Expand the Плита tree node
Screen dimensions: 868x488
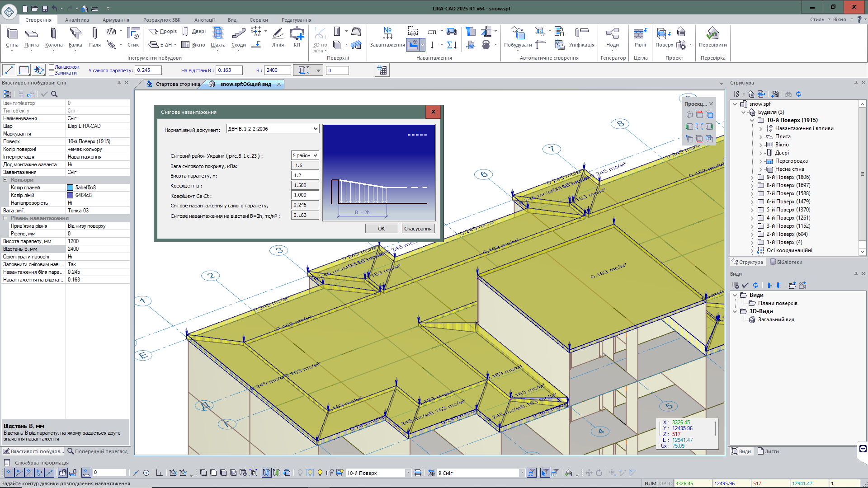pos(761,136)
